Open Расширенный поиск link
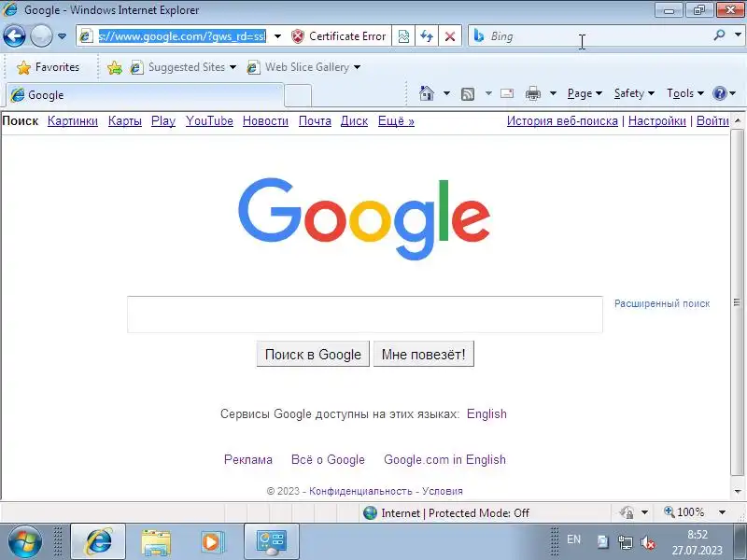 [662, 304]
